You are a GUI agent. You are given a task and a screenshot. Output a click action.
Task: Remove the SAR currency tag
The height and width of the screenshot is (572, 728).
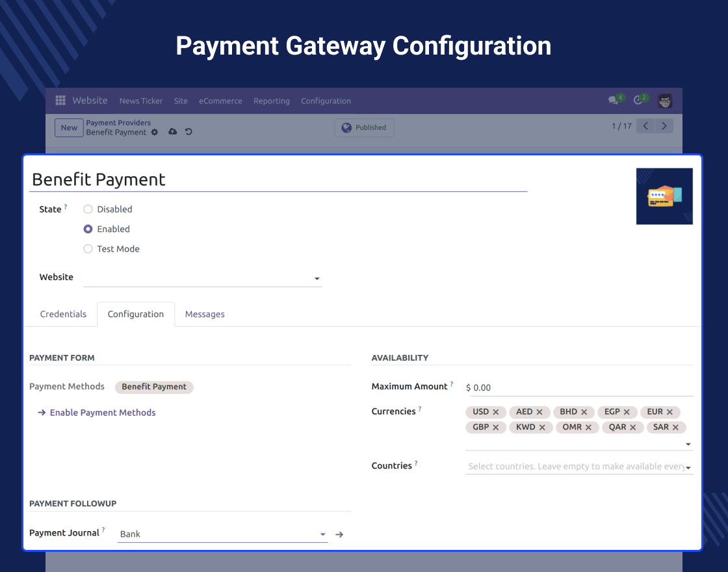click(675, 428)
